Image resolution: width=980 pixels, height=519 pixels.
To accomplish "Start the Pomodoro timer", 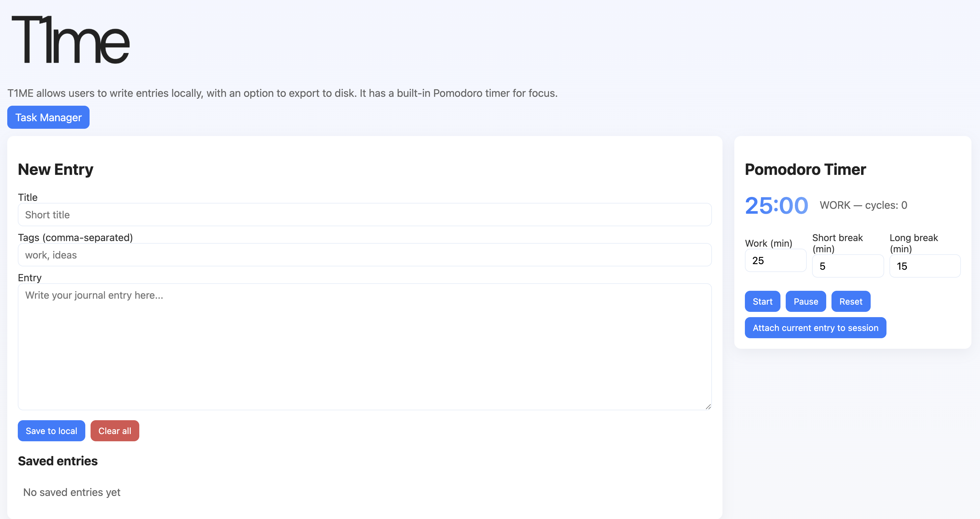I will click(762, 301).
